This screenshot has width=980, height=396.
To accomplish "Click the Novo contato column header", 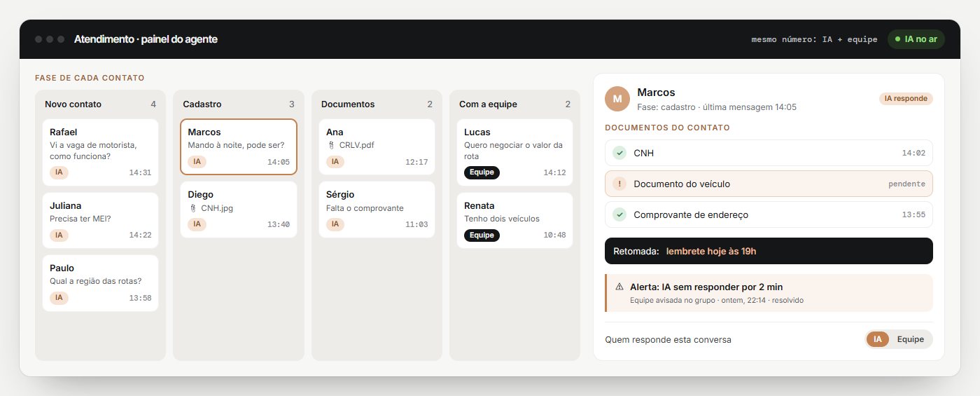I will pyautogui.click(x=73, y=104).
